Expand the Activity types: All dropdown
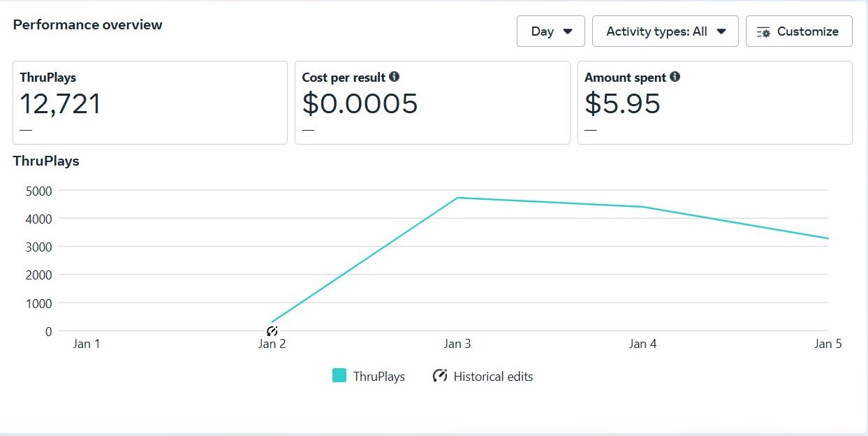This screenshot has width=868, height=436. pos(665,31)
